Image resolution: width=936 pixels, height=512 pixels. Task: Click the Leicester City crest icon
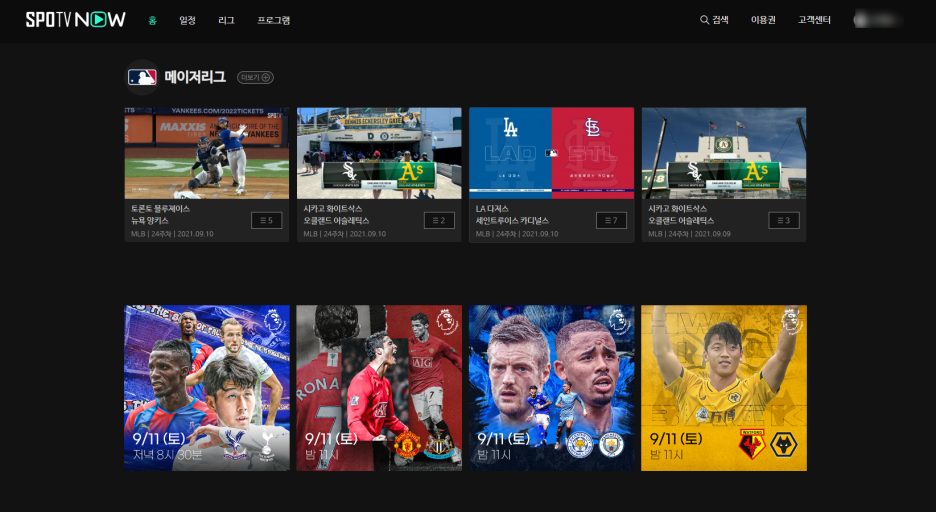pos(579,445)
